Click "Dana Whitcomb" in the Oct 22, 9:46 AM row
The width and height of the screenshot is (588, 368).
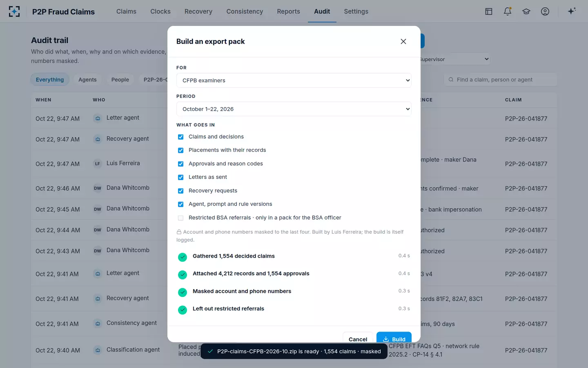(128, 188)
